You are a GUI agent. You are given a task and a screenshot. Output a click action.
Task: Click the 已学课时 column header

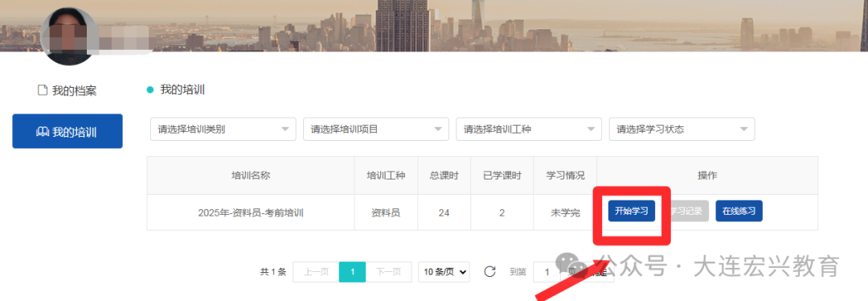point(502,175)
